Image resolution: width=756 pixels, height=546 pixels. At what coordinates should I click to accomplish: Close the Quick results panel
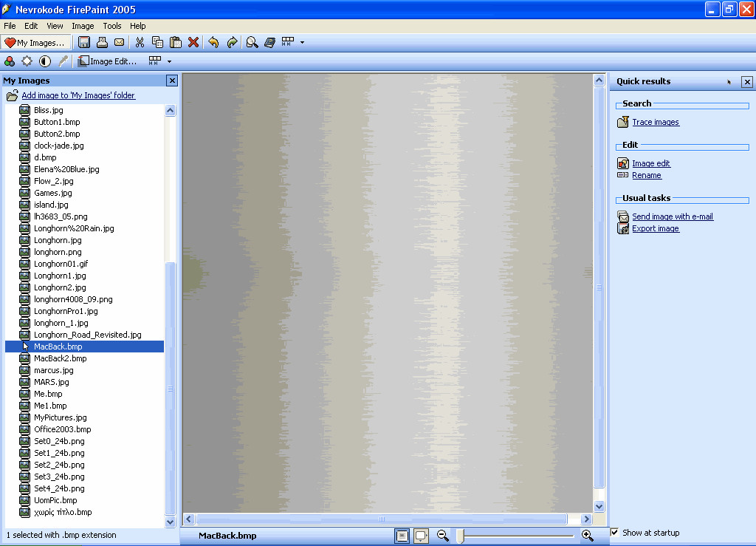point(747,81)
